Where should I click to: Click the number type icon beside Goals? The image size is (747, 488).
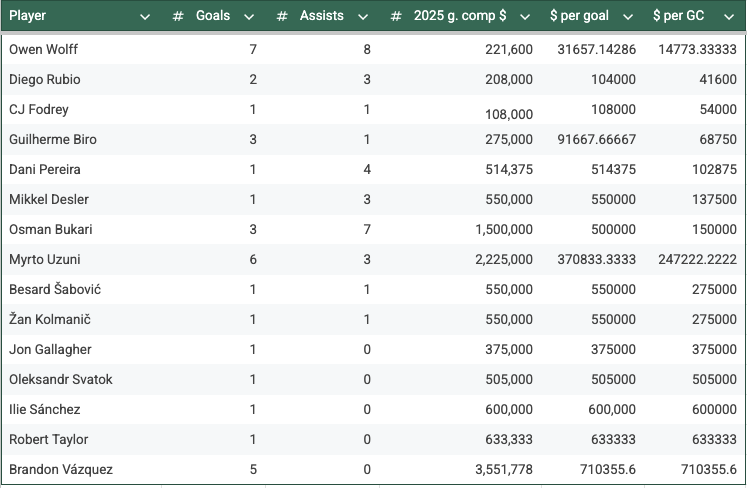click(178, 16)
